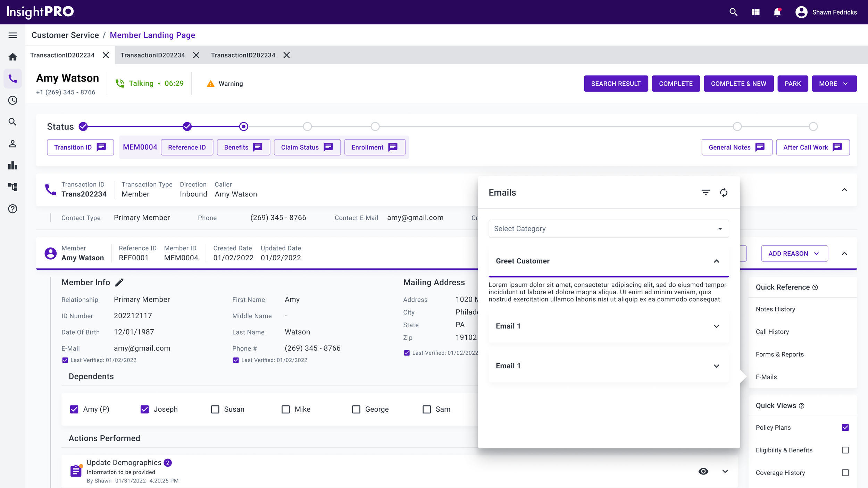Click the Claim Status button
Image resolution: width=868 pixels, height=488 pixels.
click(307, 147)
